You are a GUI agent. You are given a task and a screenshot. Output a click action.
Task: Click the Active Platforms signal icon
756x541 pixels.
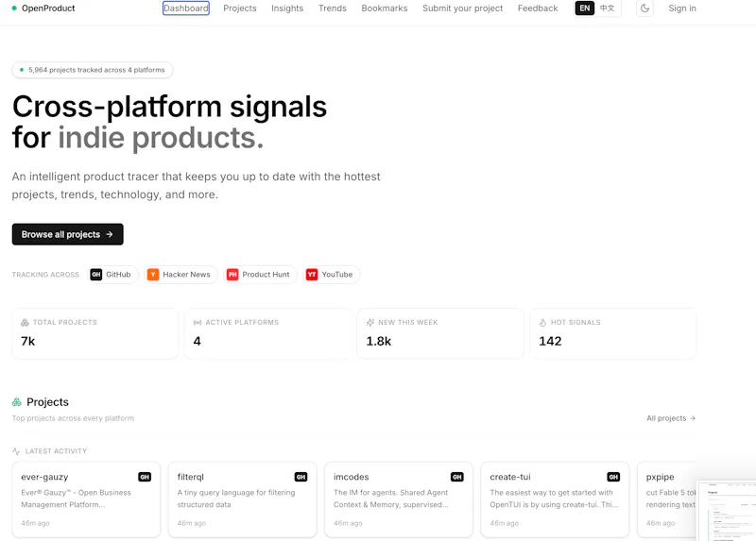pyautogui.click(x=198, y=322)
